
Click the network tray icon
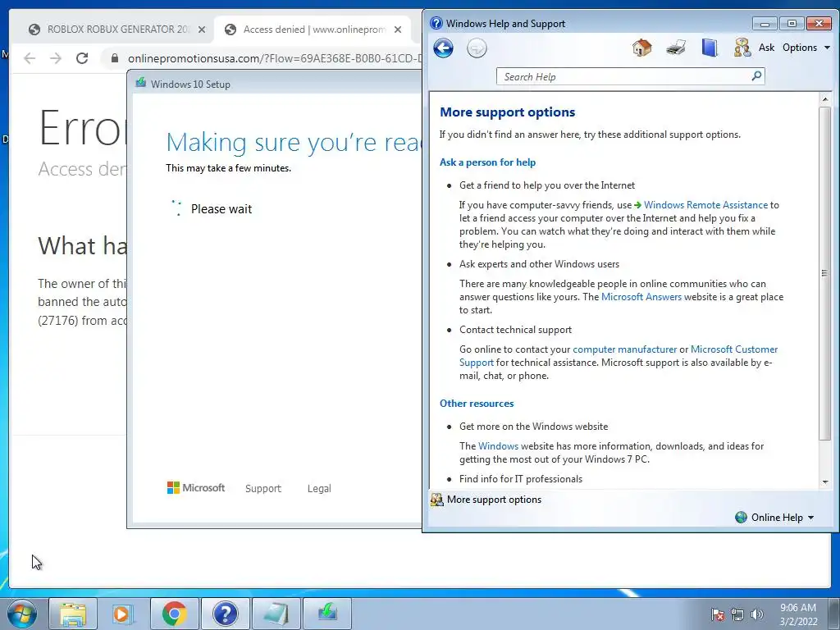pos(737,614)
